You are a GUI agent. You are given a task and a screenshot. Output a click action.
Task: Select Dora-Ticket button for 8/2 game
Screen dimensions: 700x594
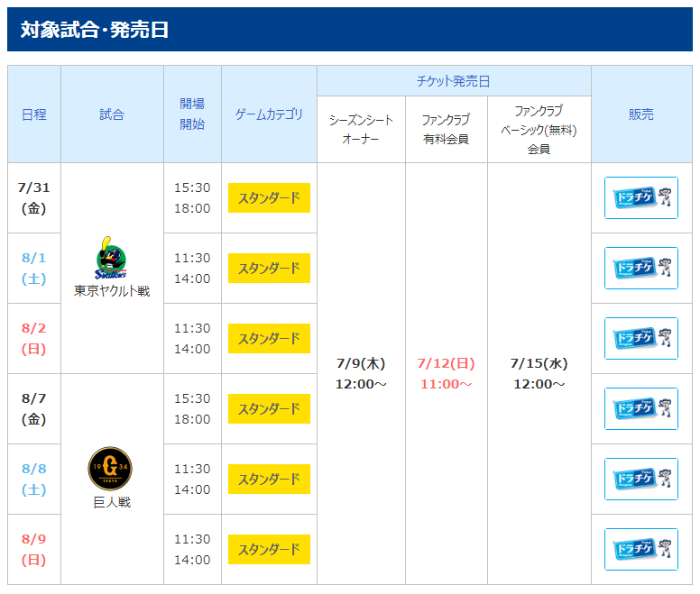[x=641, y=339]
